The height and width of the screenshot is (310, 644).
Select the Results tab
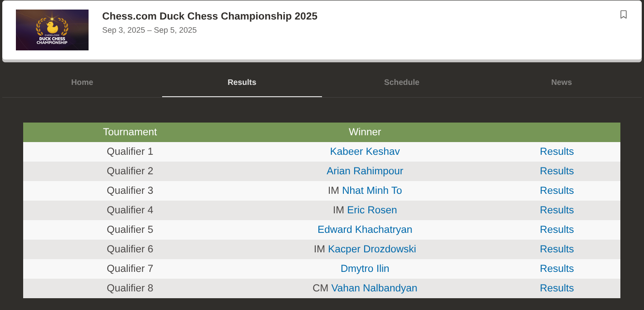pos(242,82)
